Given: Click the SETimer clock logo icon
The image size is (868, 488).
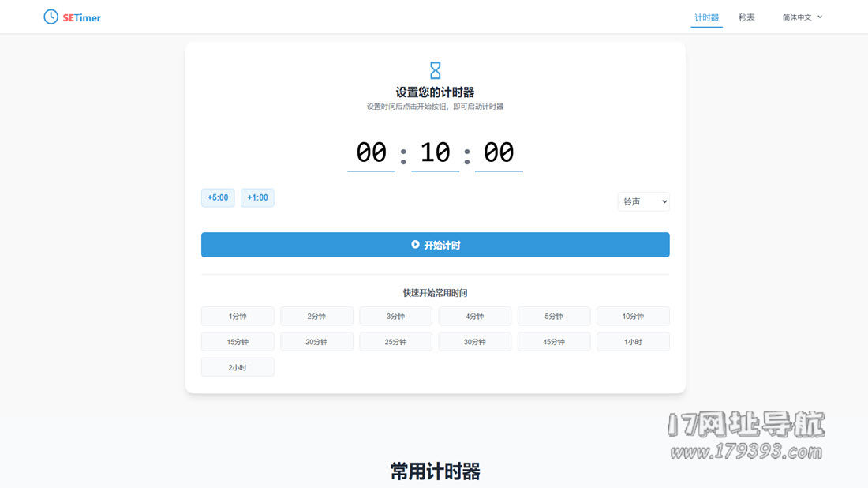Looking at the screenshot, I should 51,17.
